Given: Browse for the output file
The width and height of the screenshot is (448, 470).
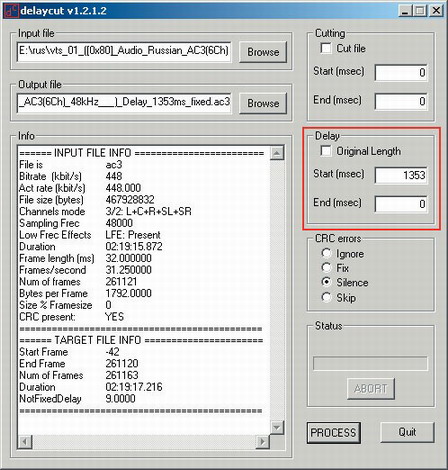Looking at the screenshot, I should click(263, 103).
